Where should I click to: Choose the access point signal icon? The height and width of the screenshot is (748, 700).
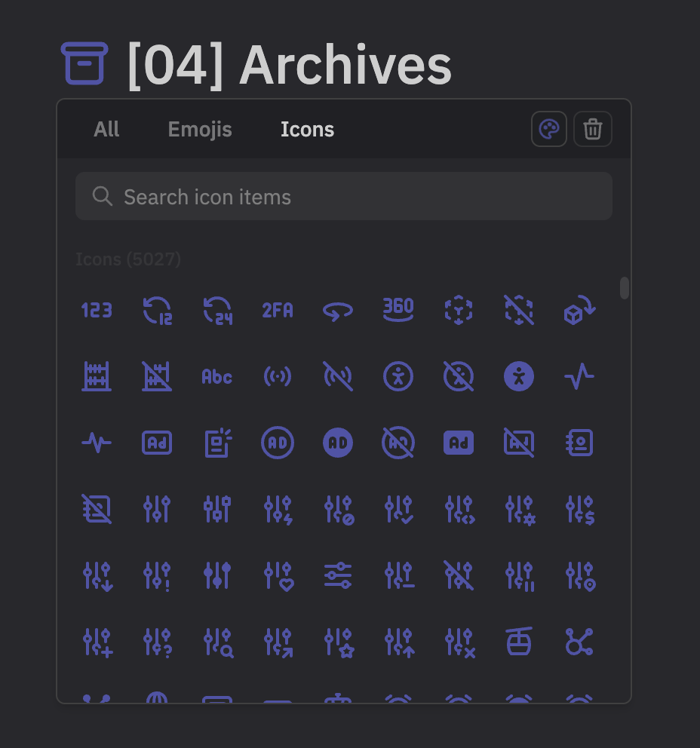point(278,376)
